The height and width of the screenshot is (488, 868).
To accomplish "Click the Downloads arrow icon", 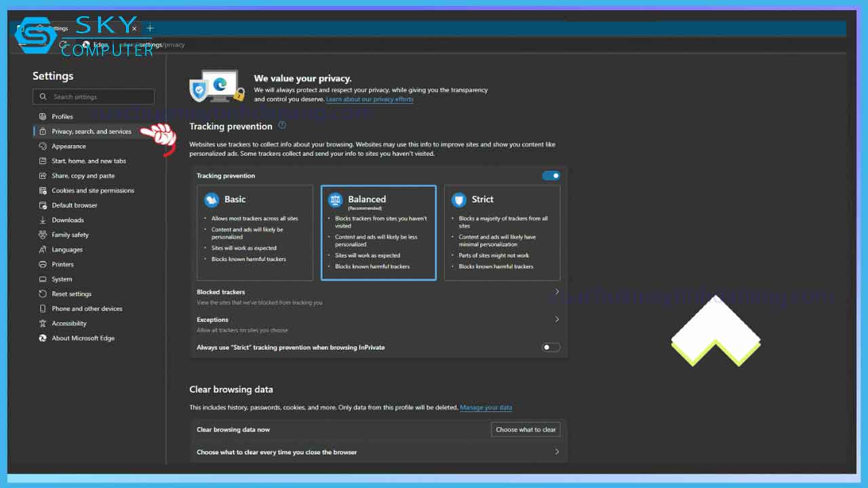I will [43, 220].
